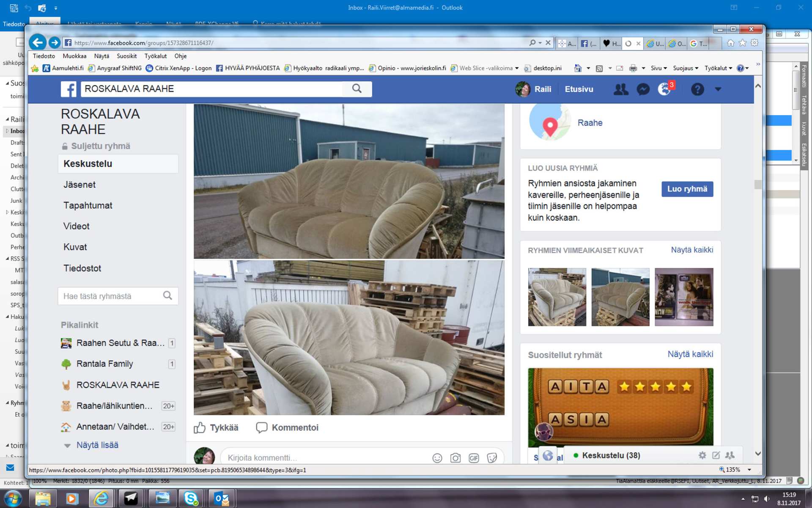Click the Hae tästä ryhmästä search field
Screen dimensions: 812x508
[118, 296]
